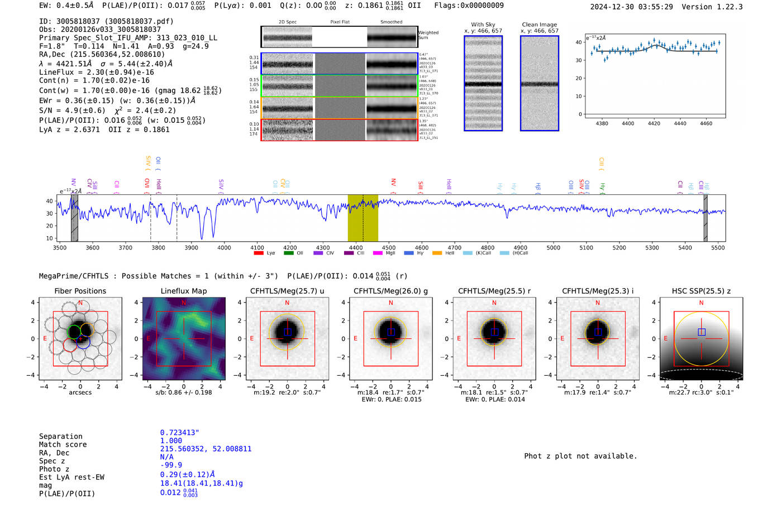Click the Clean Image panel
This screenshot has height=532, width=782.
tap(540, 83)
